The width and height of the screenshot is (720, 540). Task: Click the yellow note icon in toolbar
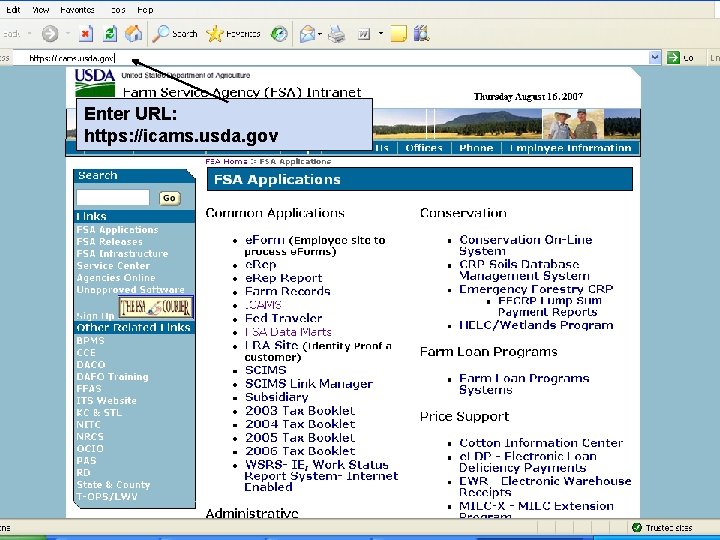click(x=398, y=34)
